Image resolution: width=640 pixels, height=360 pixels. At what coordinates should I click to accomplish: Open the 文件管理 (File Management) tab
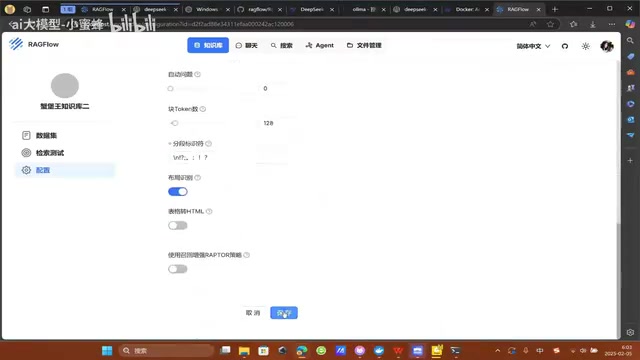point(364,45)
